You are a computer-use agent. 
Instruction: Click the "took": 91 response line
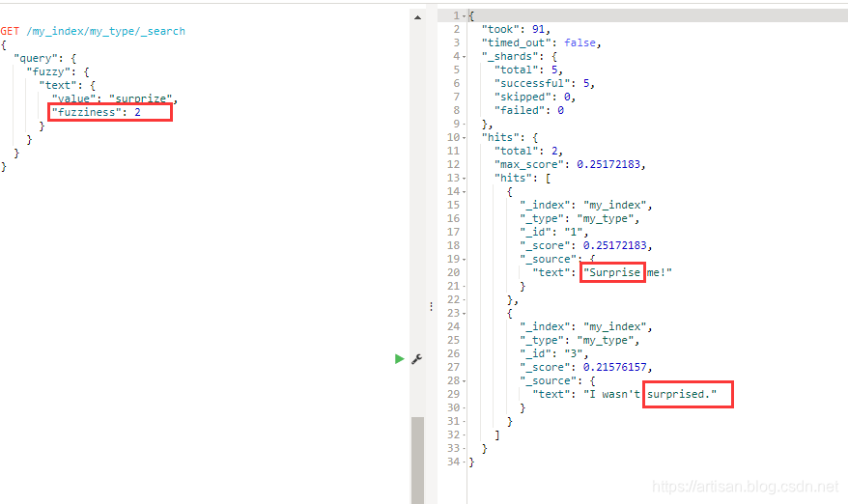click(516, 29)
